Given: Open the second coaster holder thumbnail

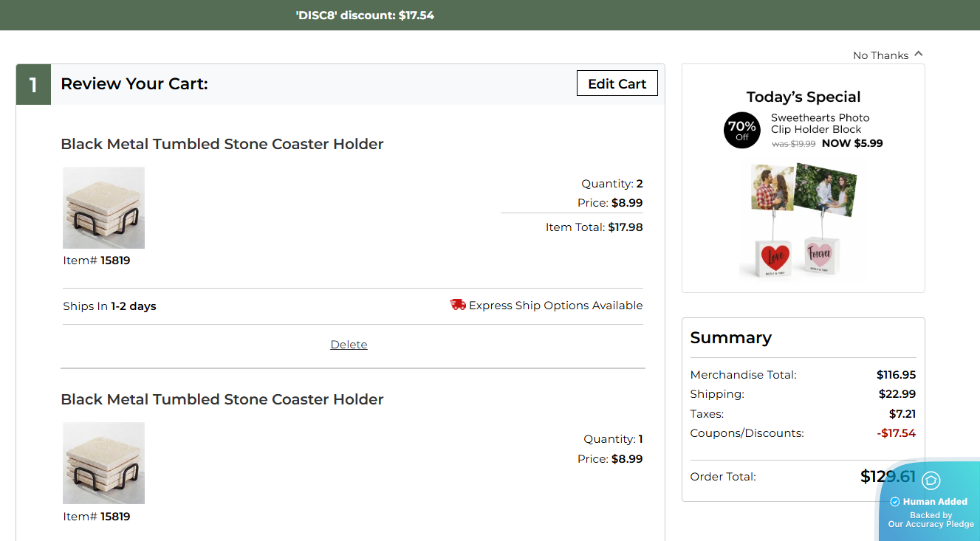Looking at the screenshot, I should [x=103, y=463].
